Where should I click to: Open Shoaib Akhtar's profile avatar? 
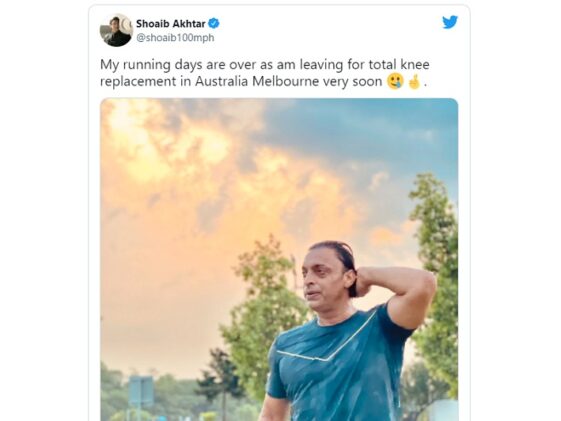click(116, 30)
